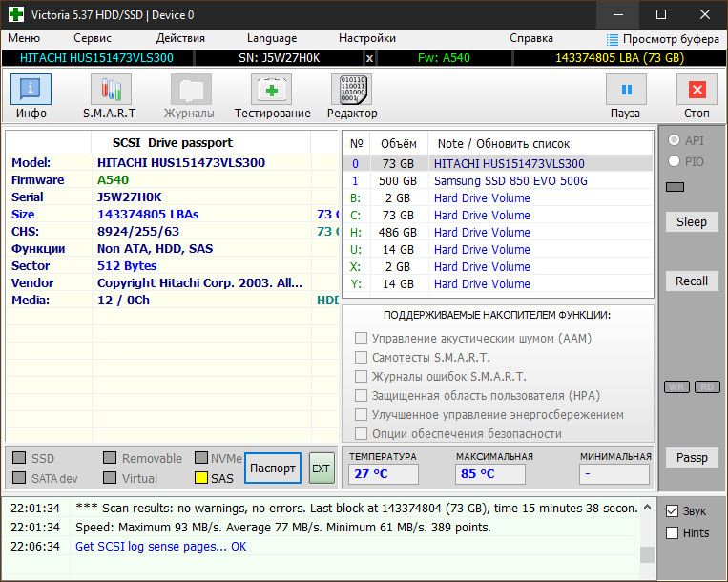Click the firmware value A540 in passport
The height and width of the screenshot is (582, 728).
[x=113, y=179]
